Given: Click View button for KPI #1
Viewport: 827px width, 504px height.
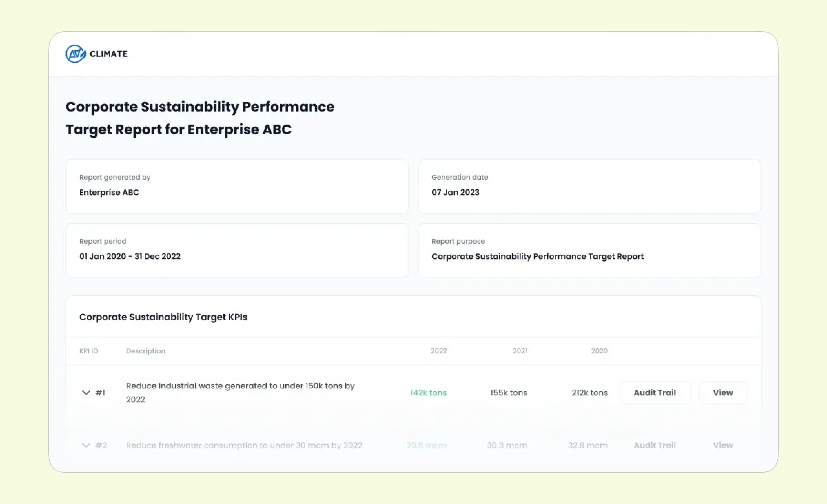Looking at the screenshot, I should coord(723,392).
